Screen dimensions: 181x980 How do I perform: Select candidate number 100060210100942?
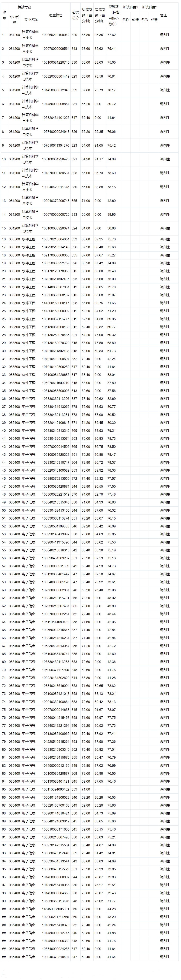point(55,35)
